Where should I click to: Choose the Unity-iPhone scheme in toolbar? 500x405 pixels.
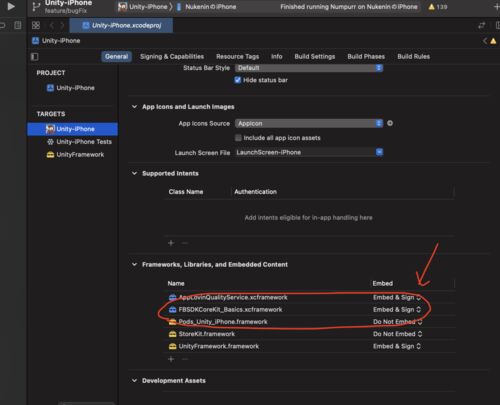pyautogui.click(x=143, y=7)
